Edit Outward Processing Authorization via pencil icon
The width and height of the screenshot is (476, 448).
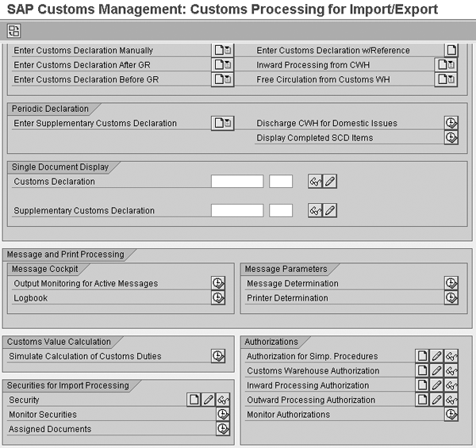(436, 400)
